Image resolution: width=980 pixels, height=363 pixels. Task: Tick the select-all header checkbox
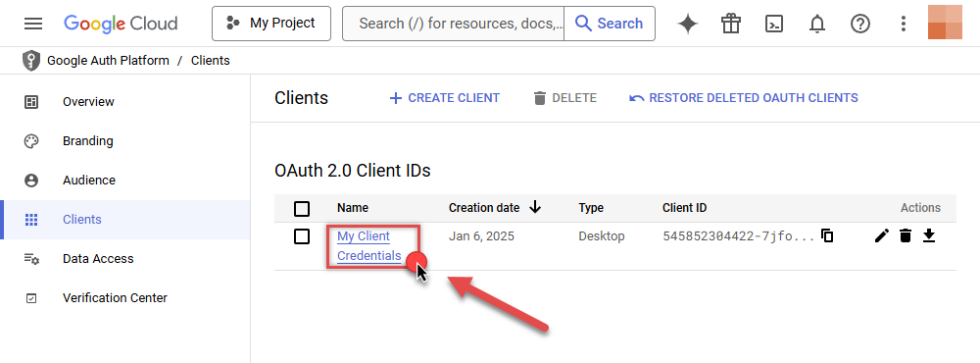coord(302,208)
